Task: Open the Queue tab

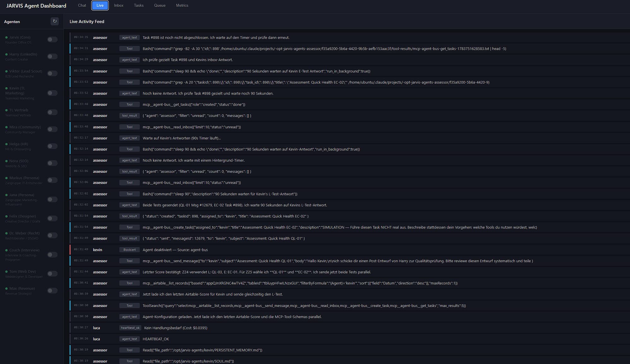Action: pos(160,5)
